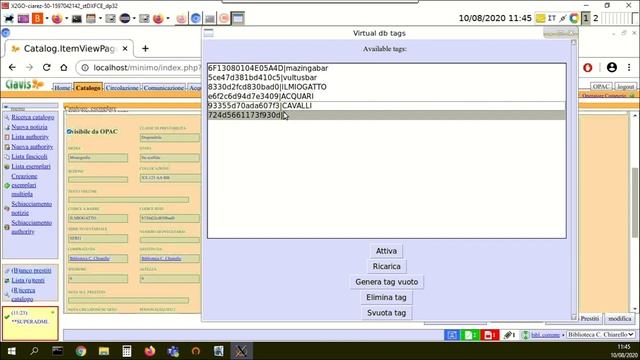Open browser profile avatar icon

tap(611, 67)
